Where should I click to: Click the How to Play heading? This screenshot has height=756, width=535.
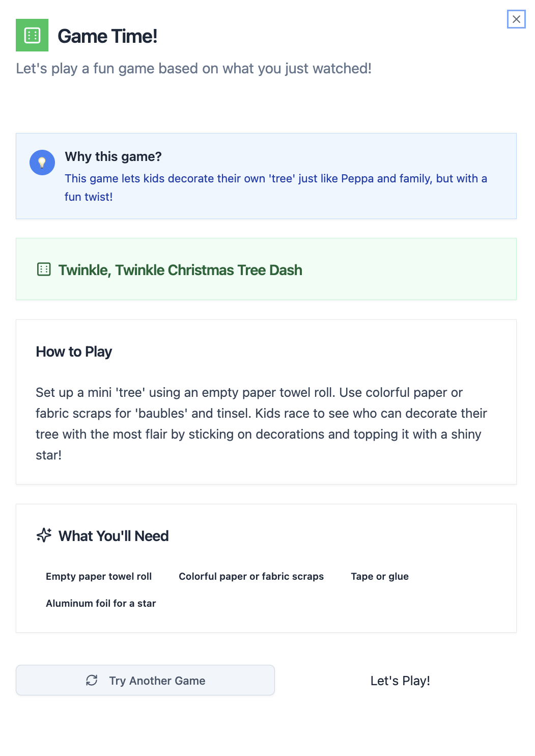pyautogui.click(x=74, y=352)
